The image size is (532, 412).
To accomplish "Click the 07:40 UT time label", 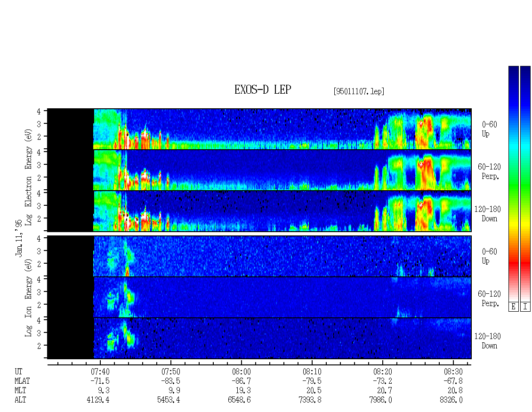I will tap(100, 372).
